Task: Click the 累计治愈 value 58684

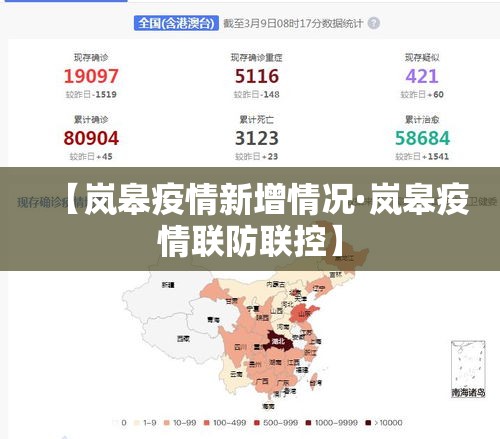Action: click(422, 138)
